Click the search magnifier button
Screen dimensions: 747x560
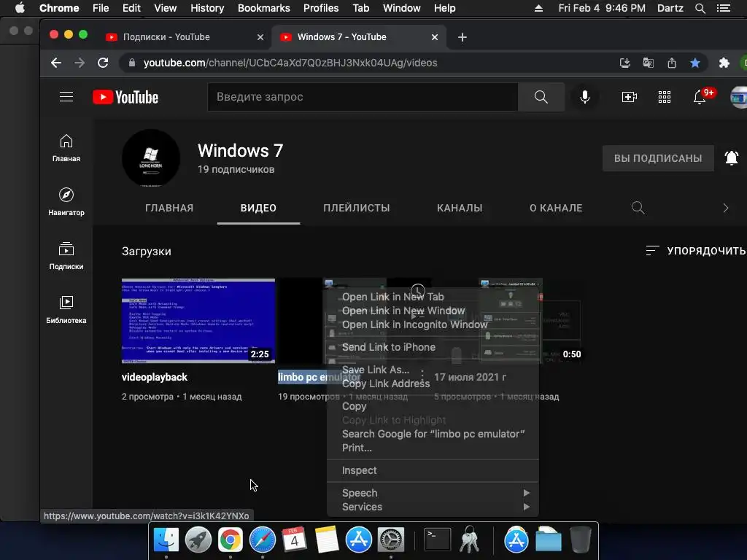[541, 97]
